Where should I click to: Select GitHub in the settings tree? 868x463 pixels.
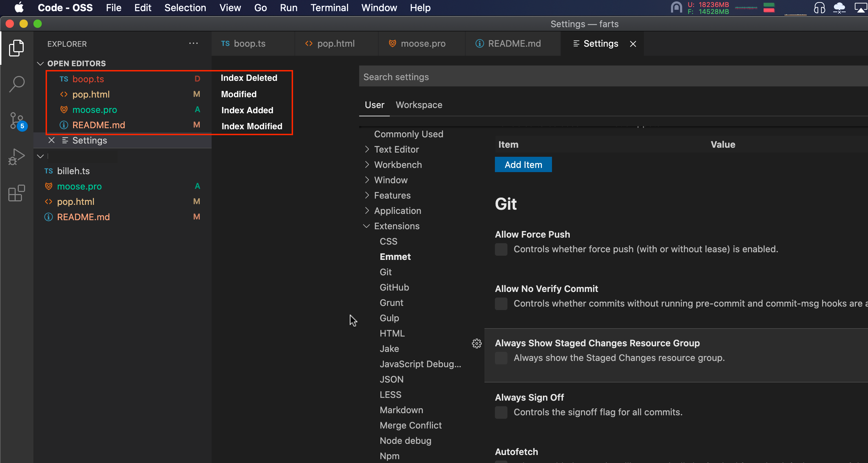point(394,287)
